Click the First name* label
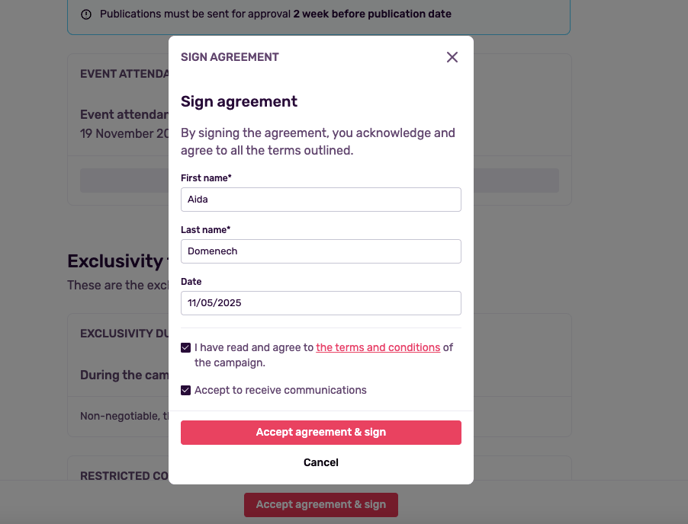The width and height of the screenshot is (688, 524). point(206,178)
